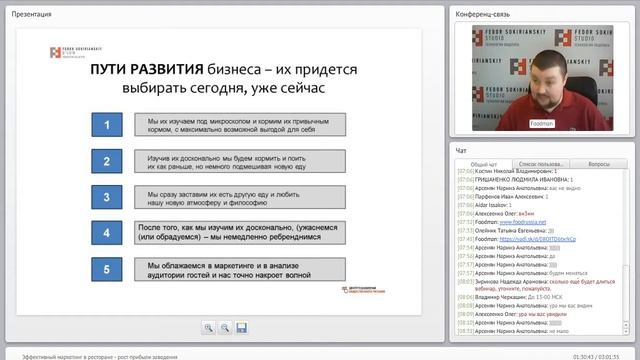Click slide text 'Мы их изучаем под микроскопом'
The height and width of the screenshot is (360, 640).
tap(240, 125)
